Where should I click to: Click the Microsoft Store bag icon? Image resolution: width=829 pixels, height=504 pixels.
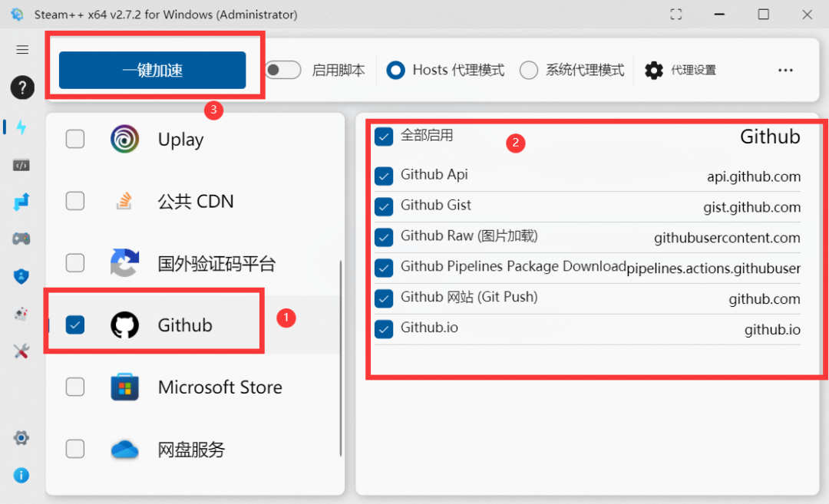(125, 387)
